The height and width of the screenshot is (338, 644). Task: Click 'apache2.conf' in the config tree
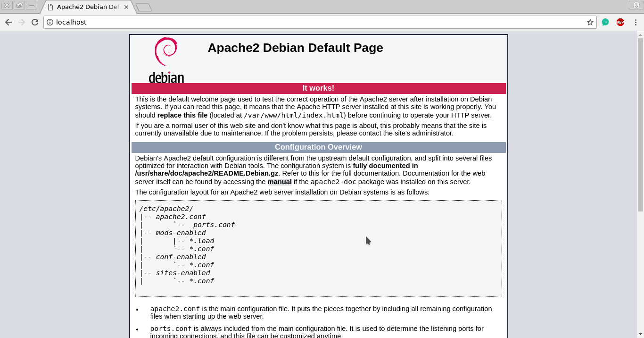181,217
